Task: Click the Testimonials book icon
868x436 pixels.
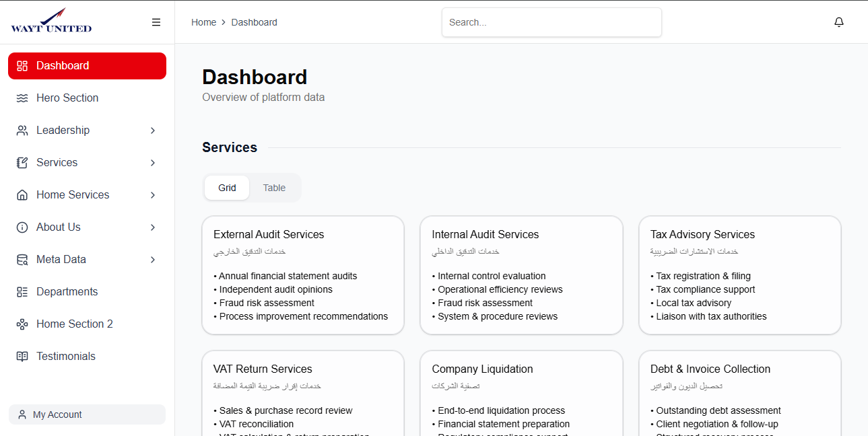Action: tap(22, 357)
